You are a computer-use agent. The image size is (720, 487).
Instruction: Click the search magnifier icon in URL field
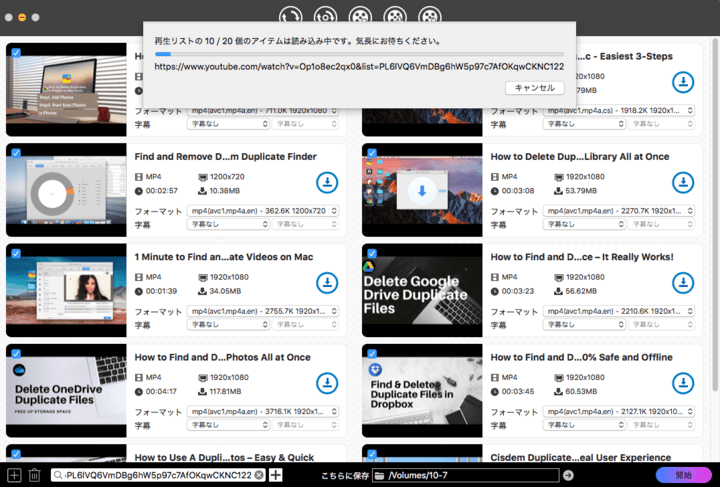pyautogui.click(x=58, y=475)
